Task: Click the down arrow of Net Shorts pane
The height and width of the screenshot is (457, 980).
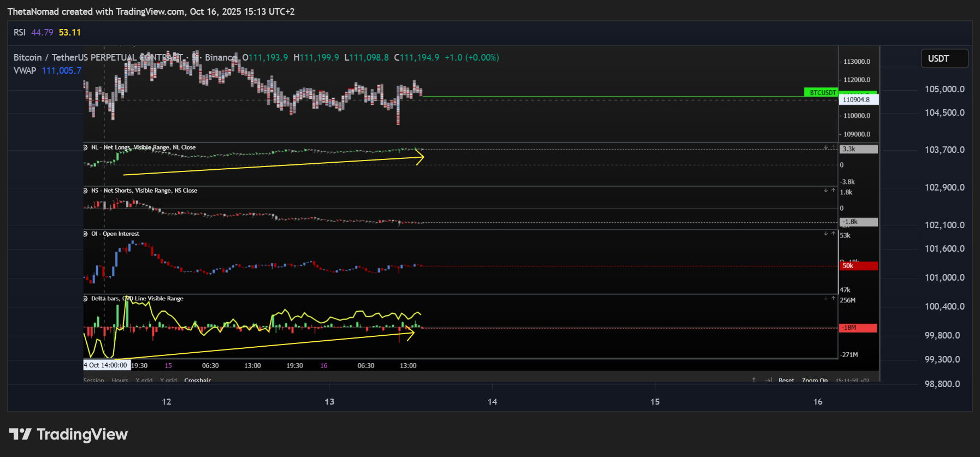Action: click(x=826, y=191)
